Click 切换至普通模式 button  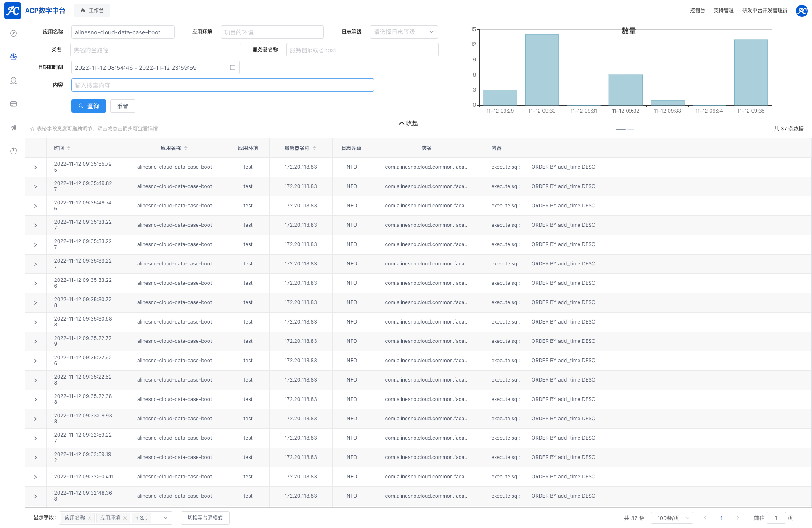tap(205, 518)
